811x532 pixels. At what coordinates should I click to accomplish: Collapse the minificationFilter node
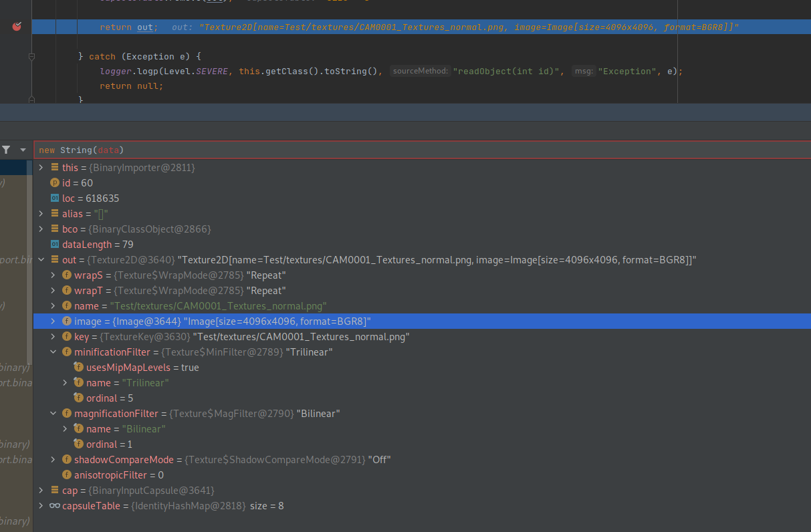tap(53, 352)
